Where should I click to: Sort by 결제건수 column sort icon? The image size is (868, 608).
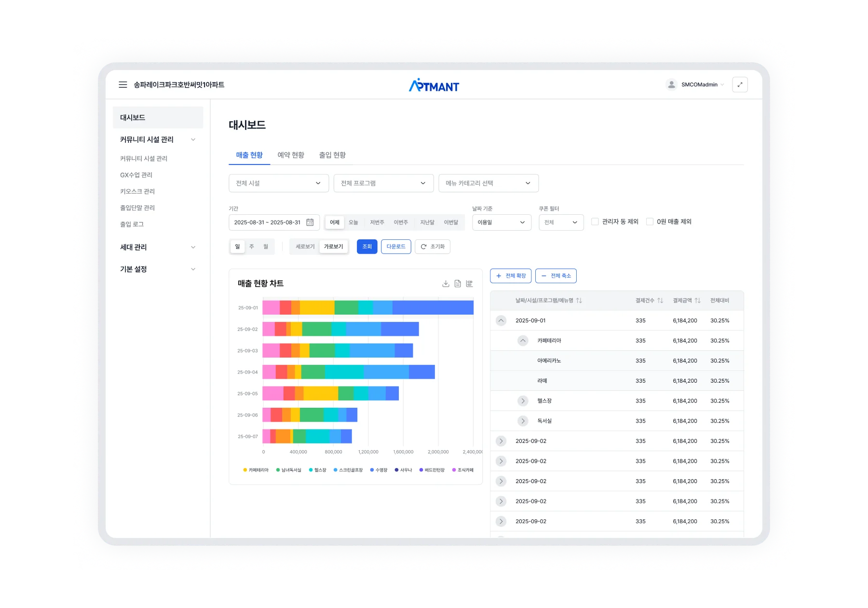click(660, 301)
